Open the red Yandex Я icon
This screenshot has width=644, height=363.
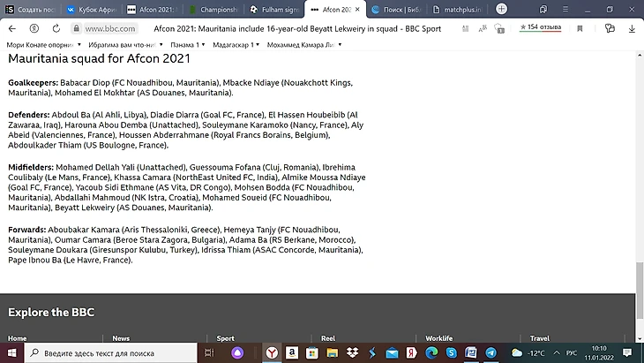pos(411,352)
